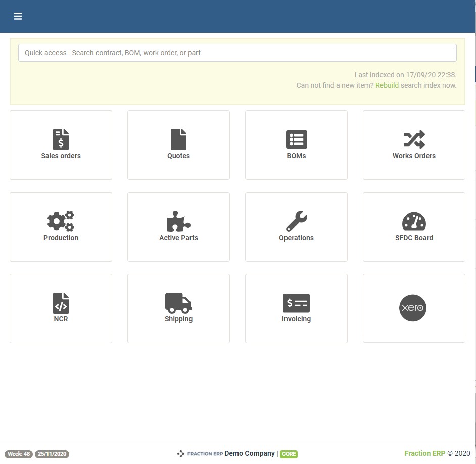The image size is (476, 464).
Task: Open the BOMs list icon
Action: point(296,140)
